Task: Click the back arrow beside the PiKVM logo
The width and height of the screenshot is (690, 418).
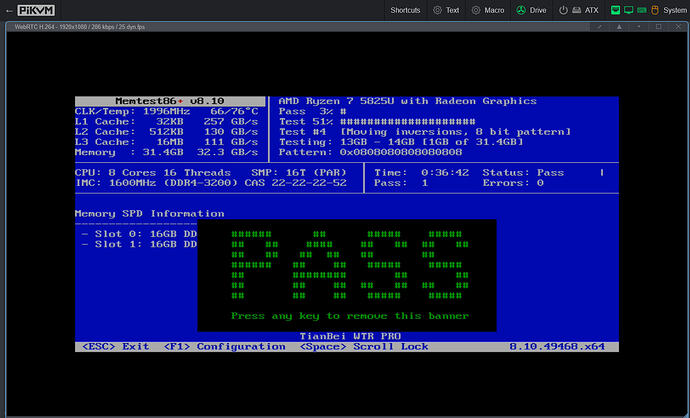Action: pyautogui.click(x=9, y=11)
